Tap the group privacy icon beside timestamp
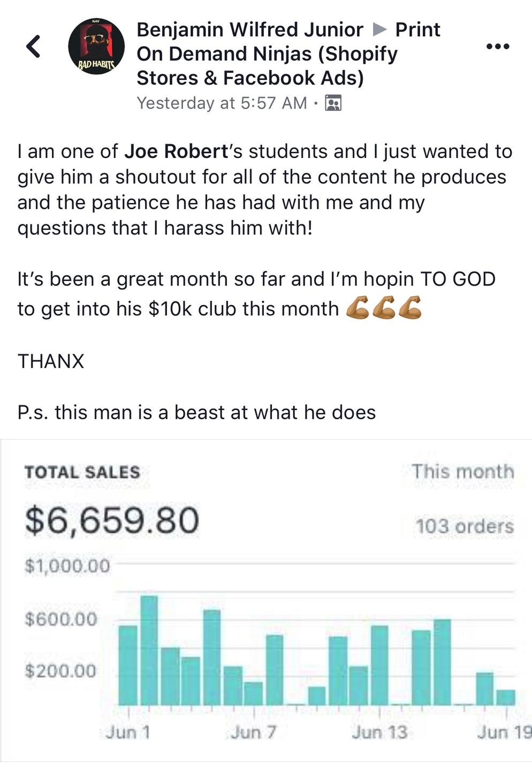This screenshot has width=532, height=771. pyautogui.click(x=333, y=103)
